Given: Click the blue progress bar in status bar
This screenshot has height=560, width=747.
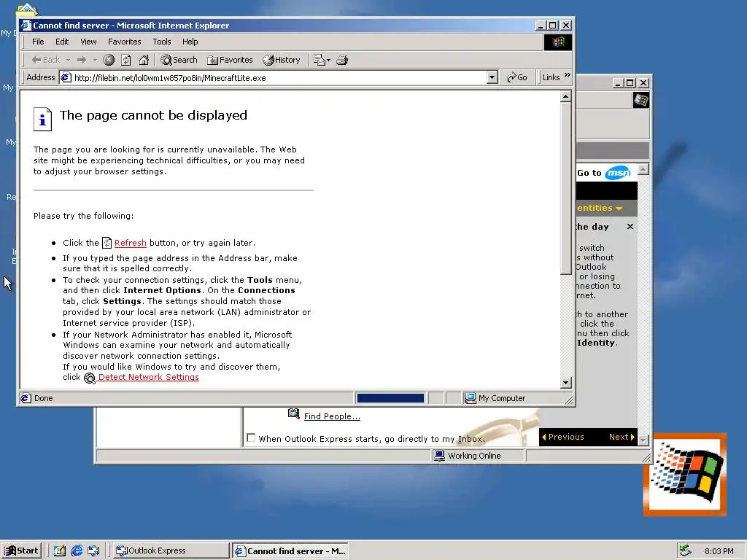Looking at the screenshot, I should pos(390,398).
